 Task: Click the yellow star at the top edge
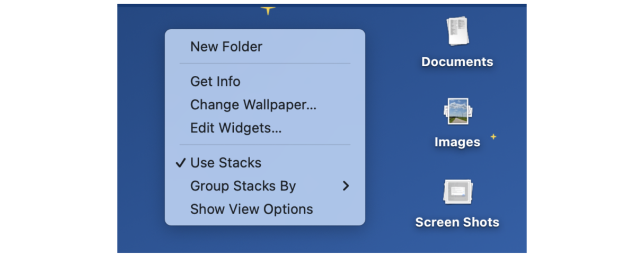pos(268,10)
